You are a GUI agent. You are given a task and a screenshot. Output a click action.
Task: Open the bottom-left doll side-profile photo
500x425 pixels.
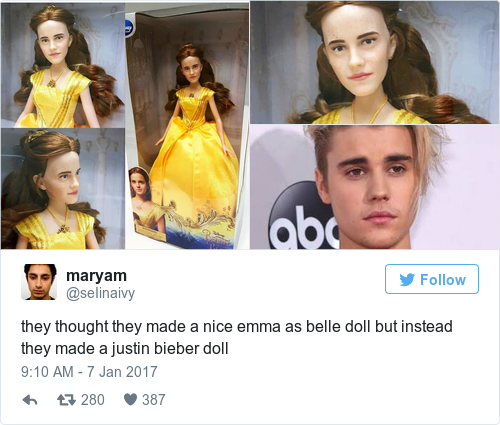click(x=63, y=189)
